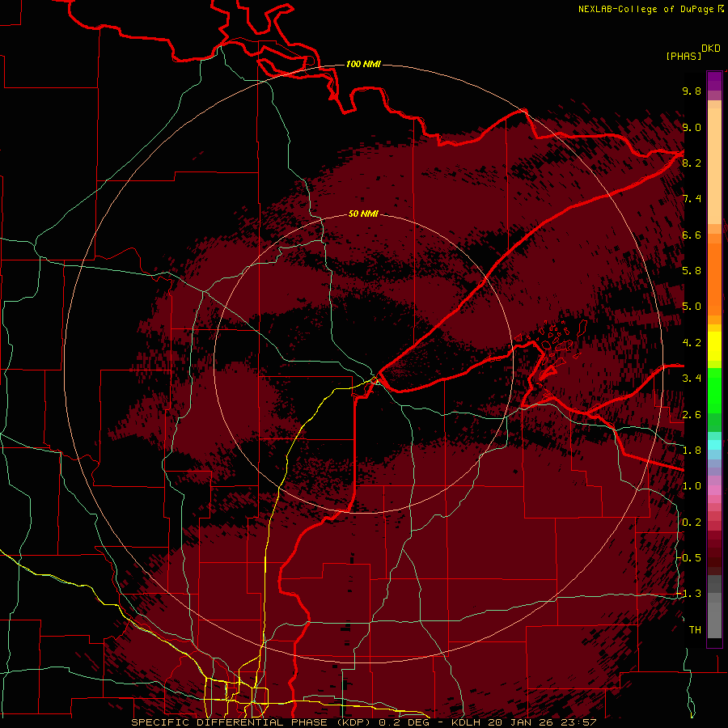
Task: Click the "TH" threshold legend label
Action: tap(695, 630)
